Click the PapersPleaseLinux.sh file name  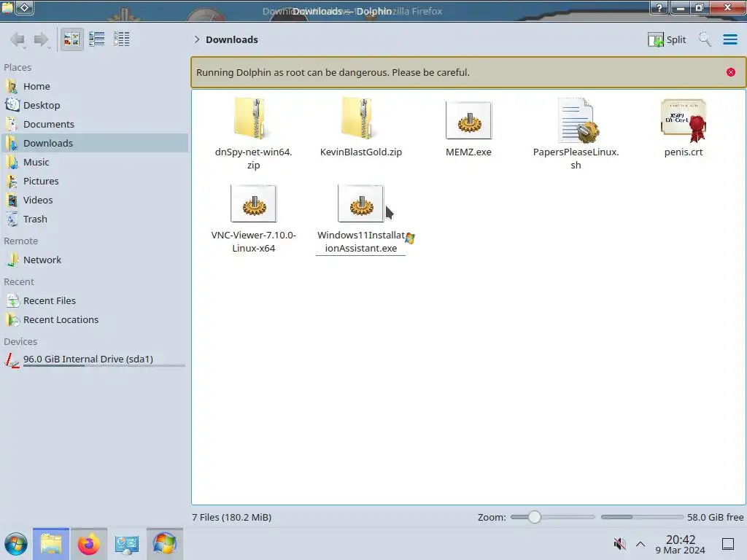click(576, 158)
